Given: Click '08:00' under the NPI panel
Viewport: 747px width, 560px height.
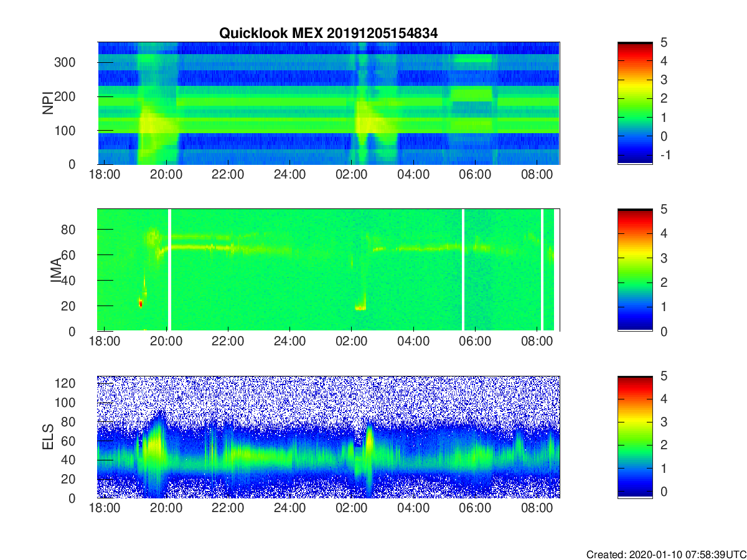Looking at the screenshot, I should click(x=537, y=175).
